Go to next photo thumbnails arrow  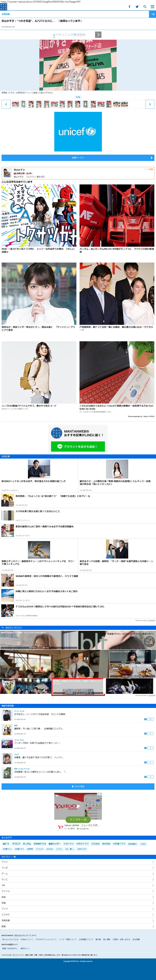click(150, 104)
